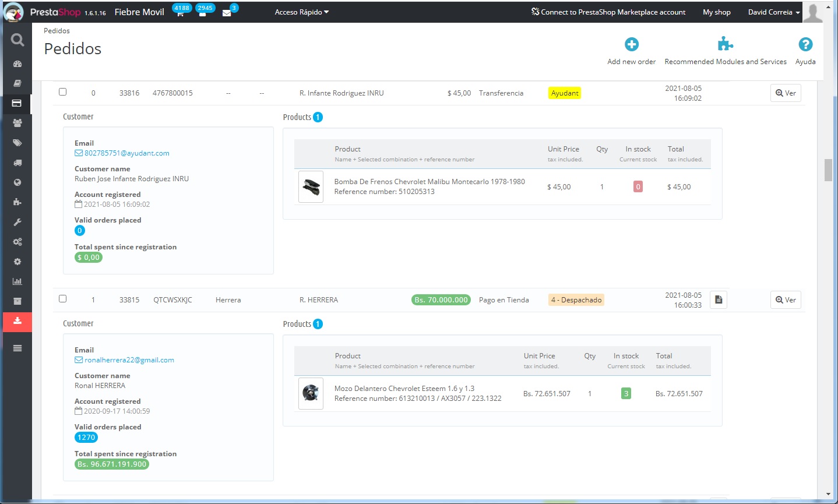Open the wrench preferences sidebar icon
The width and height of the screenshot is (838, 504).
pyautogui.click(x=17, y=222)
